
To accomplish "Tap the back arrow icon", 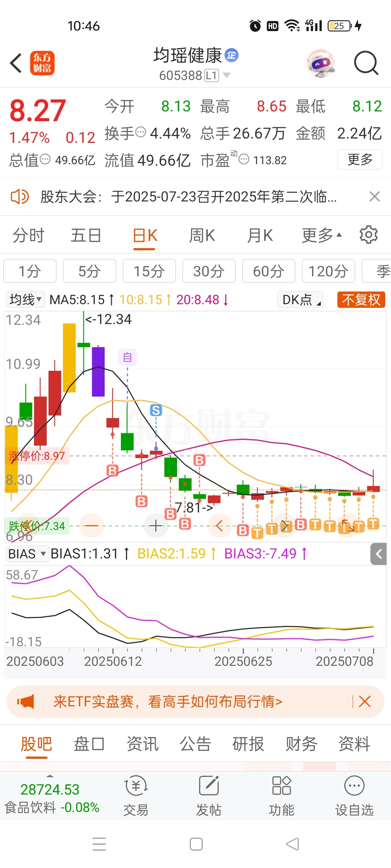I will pyautogui.click(x=16, y=63).
